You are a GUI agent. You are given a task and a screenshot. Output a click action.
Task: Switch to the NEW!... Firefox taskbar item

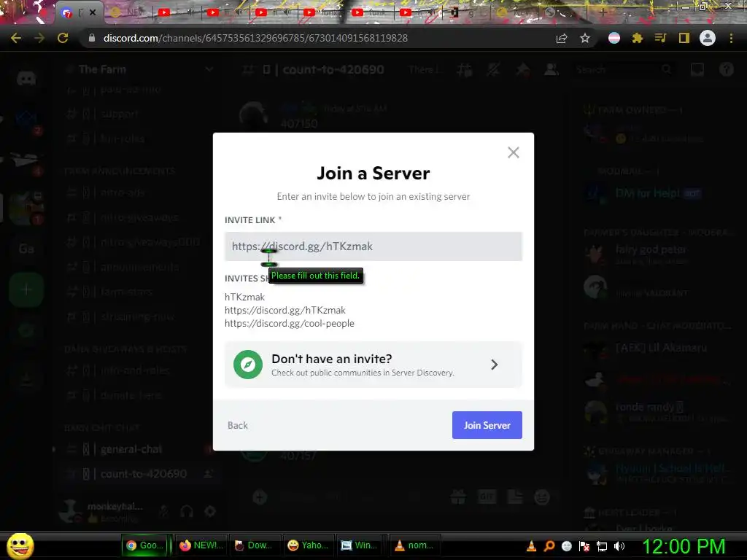coord(201,545)
